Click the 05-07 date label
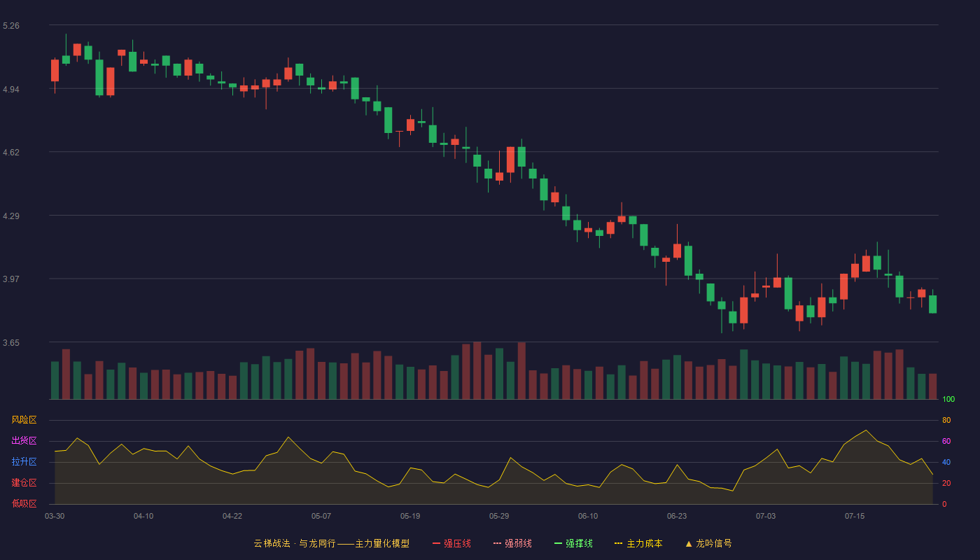Viewport: 980px width, 560px height. [321, 516]
